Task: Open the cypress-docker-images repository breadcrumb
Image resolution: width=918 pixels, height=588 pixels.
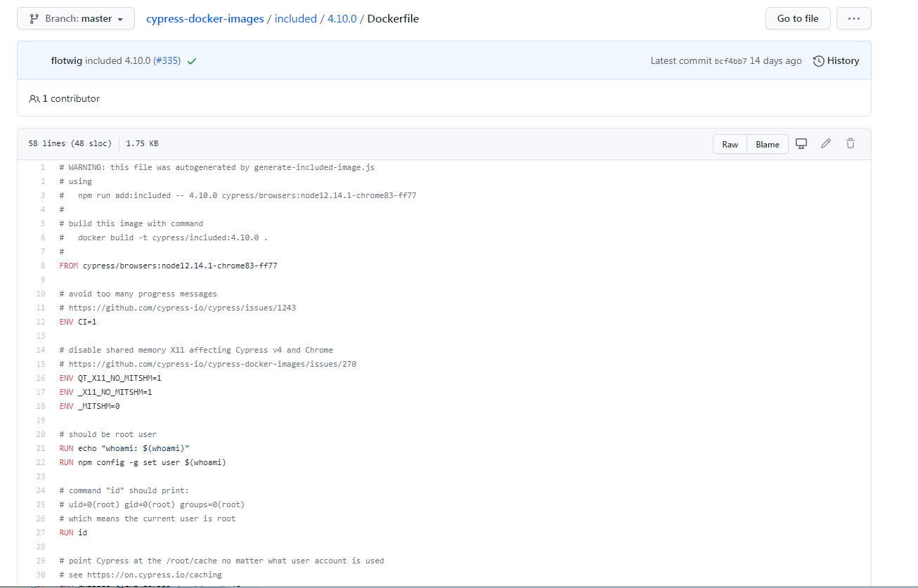Action: (x=205, y=18)
